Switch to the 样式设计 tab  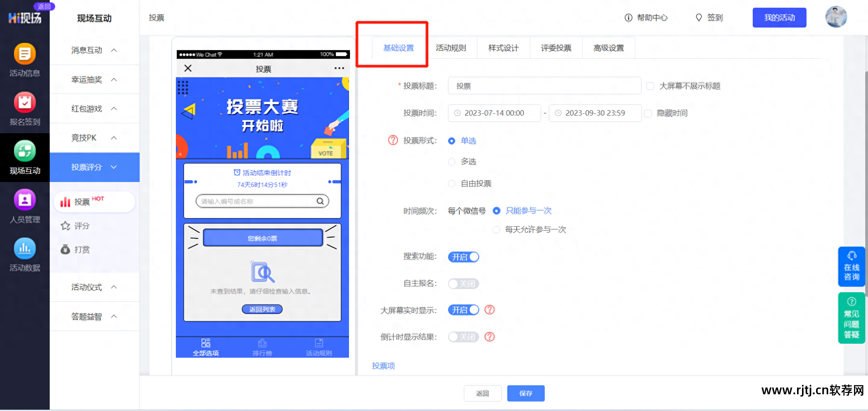503,47
